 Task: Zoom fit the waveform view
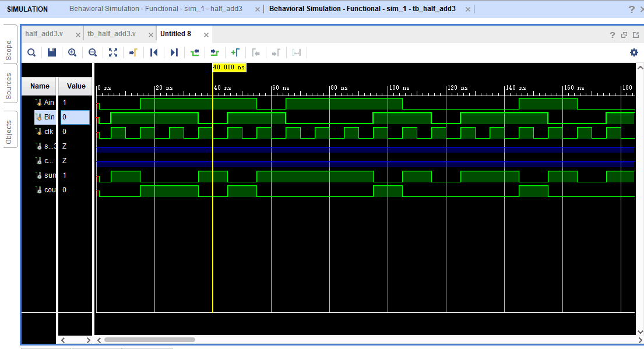(113, 52)
